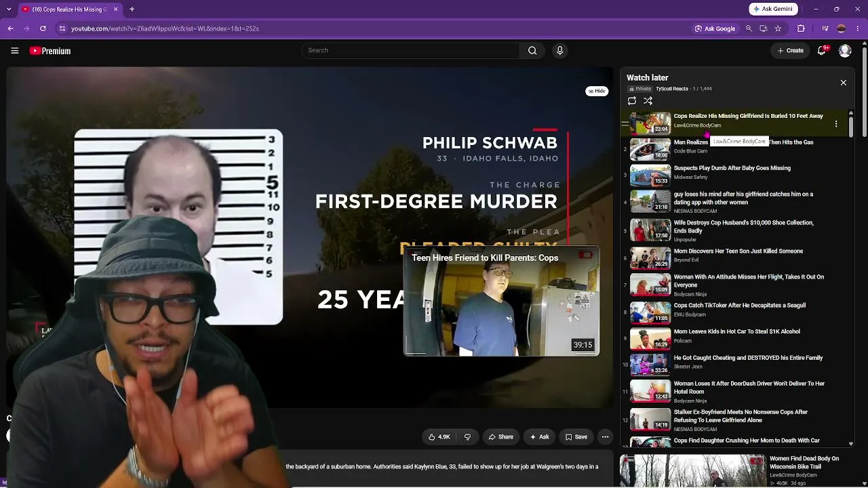Screen dimensions: 868x488
Task: Open the browser extensions puzzle icon
Action: pos(801,28)
